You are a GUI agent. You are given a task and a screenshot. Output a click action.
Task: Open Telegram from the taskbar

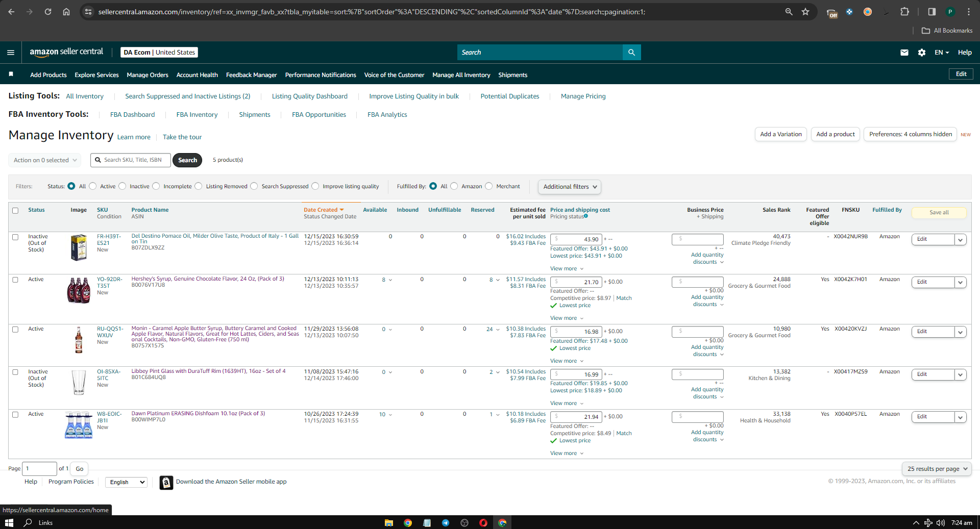446,522
